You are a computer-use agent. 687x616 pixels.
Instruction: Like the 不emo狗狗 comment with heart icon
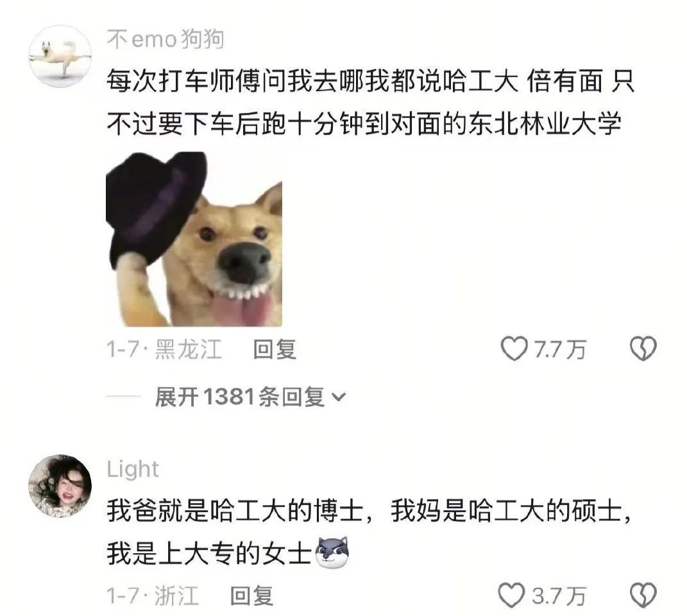[514, 349]
